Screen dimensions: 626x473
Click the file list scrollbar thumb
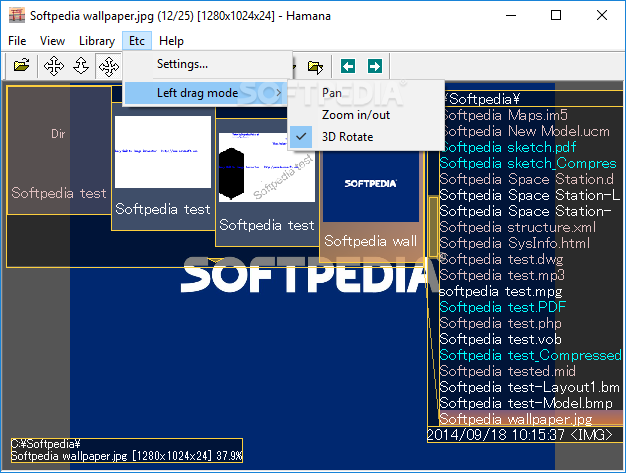(x=433, y=226)
